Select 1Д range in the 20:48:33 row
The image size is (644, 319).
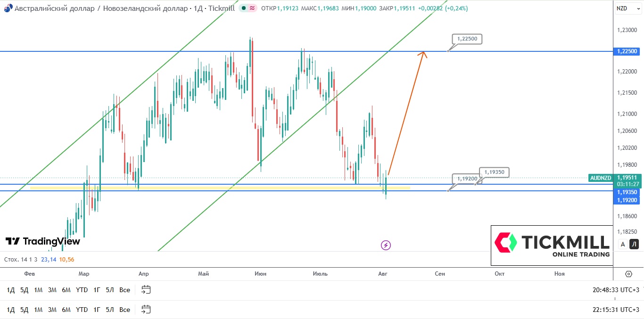coord(11,290)
